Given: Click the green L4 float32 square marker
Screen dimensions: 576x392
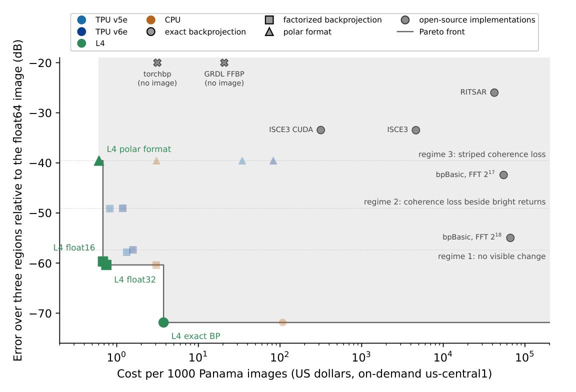Looking at the screenshot, I should tap(106, 264).
